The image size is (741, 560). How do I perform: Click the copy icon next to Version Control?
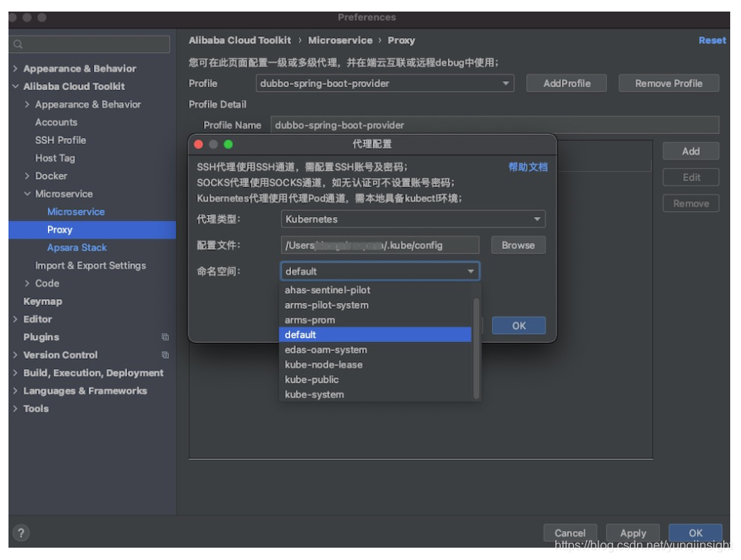click(x=165, y=355)
